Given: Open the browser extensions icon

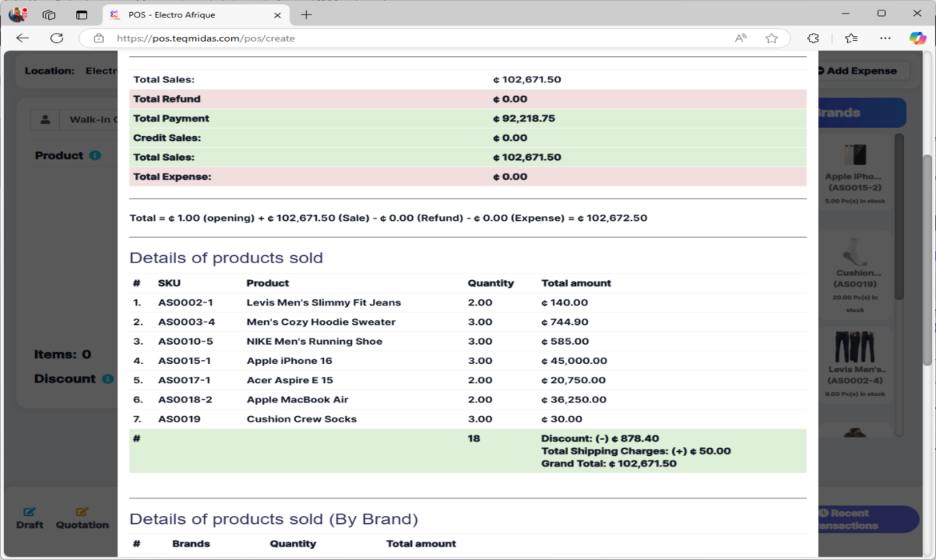Looking at the screenshot, I should [813, 38].
